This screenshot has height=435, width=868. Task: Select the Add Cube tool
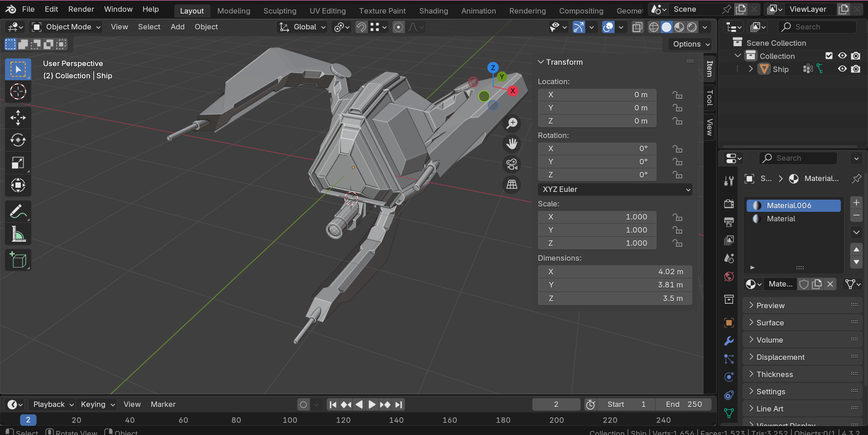coord(18,260)
